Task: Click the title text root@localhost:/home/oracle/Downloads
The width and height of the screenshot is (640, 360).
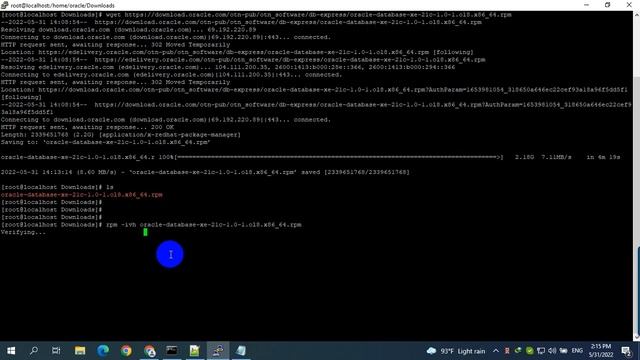Action: point(62,5)
